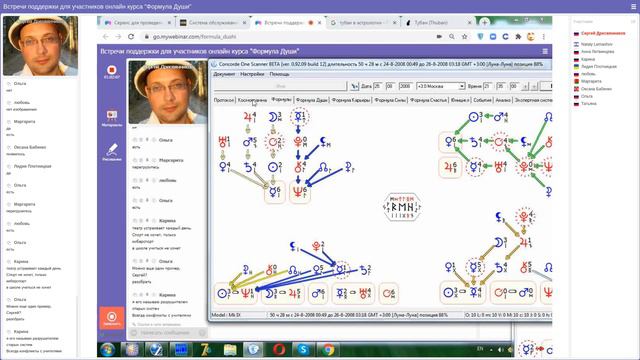Viewport: 640px width, 360px height.
Task: Select the Рисование pencil tool in sidebar
Action: 112,151
